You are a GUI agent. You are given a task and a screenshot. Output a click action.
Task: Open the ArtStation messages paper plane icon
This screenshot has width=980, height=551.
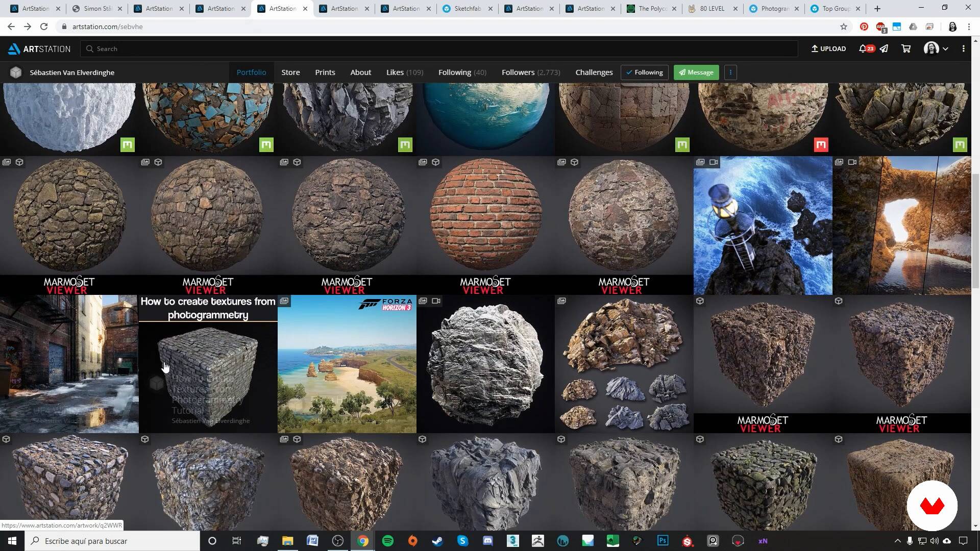[x=884, y=48]
